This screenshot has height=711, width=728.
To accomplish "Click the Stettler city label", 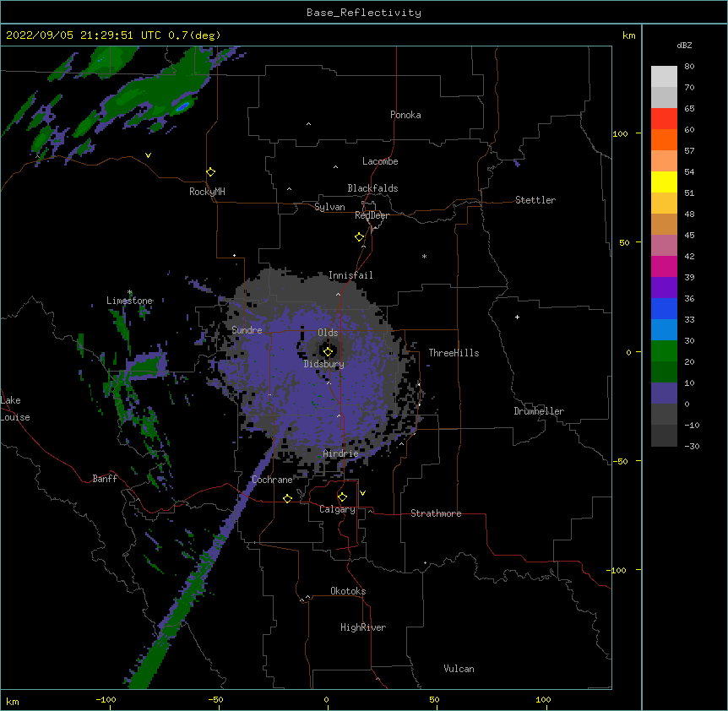I will (535, 200).
